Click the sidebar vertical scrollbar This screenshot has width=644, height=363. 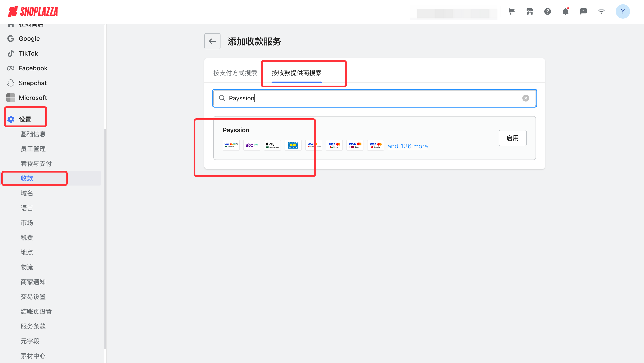click(105, 239)
